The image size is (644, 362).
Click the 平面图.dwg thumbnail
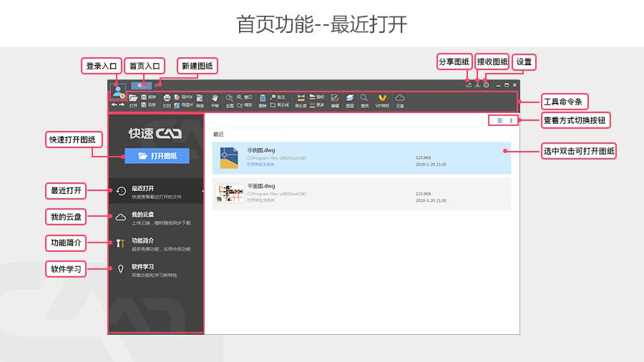[230, 194]
